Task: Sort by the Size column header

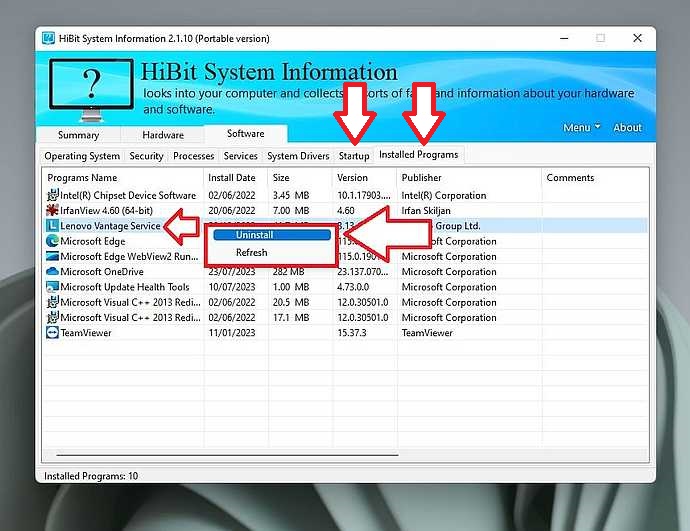Action: click(x=300, y=178)
